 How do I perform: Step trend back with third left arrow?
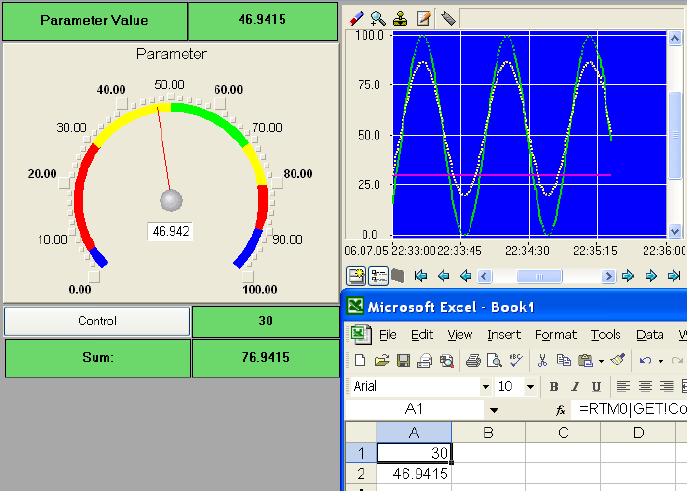coord(465,276)
